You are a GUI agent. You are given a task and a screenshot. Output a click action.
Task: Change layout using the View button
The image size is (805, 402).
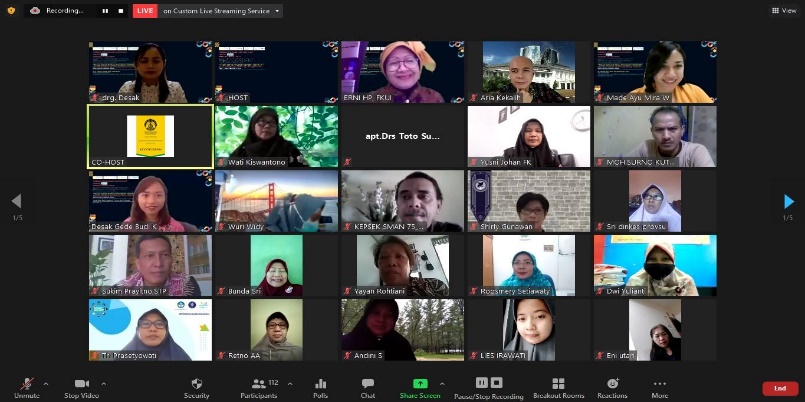click(x=782, y=10)
